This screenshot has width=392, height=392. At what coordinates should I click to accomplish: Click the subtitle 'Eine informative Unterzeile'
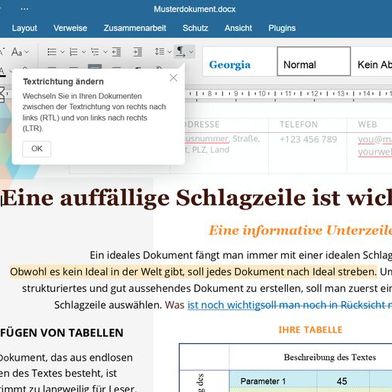coord(300,230)
